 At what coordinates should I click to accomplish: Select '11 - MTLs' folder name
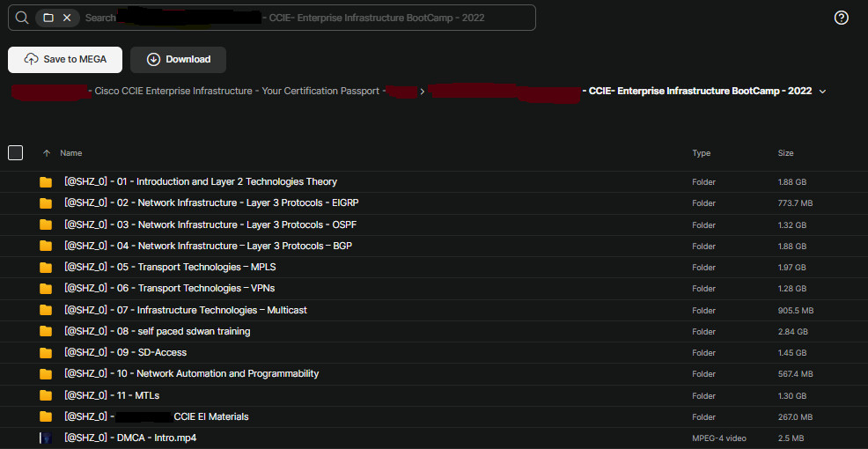click(x=112, y=395)
